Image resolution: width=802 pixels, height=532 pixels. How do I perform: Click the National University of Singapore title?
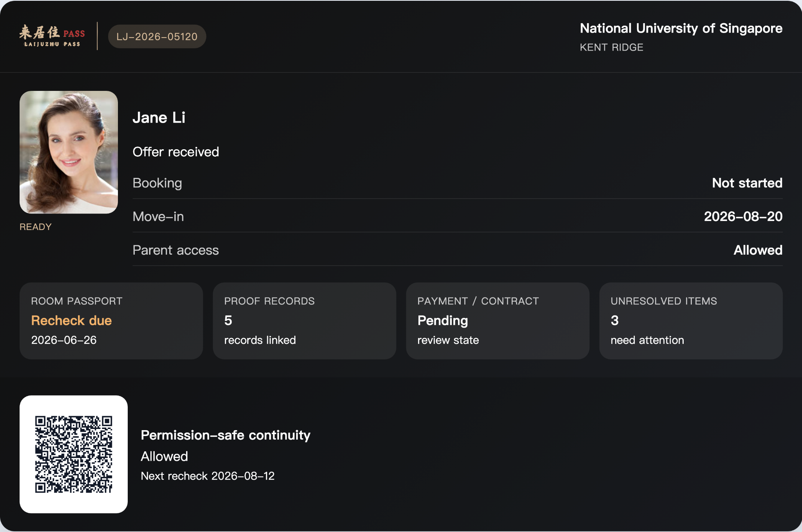(x=681, y=28)
